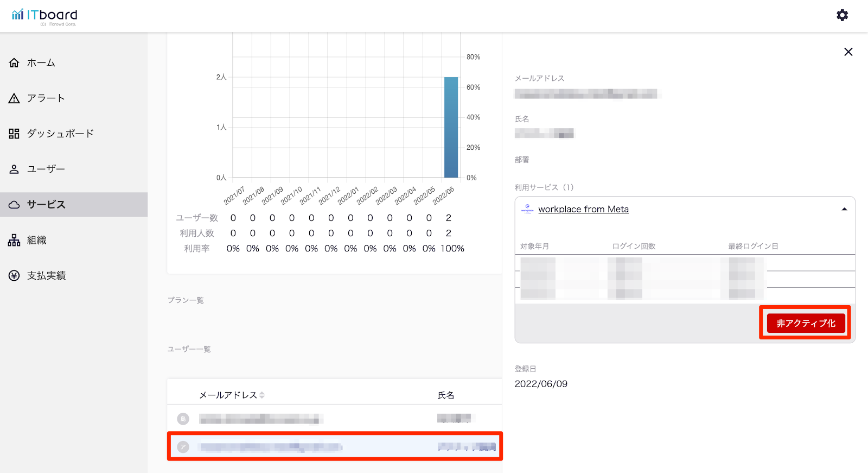Go to ダッシュボード in the sidebar

[60, 134]
